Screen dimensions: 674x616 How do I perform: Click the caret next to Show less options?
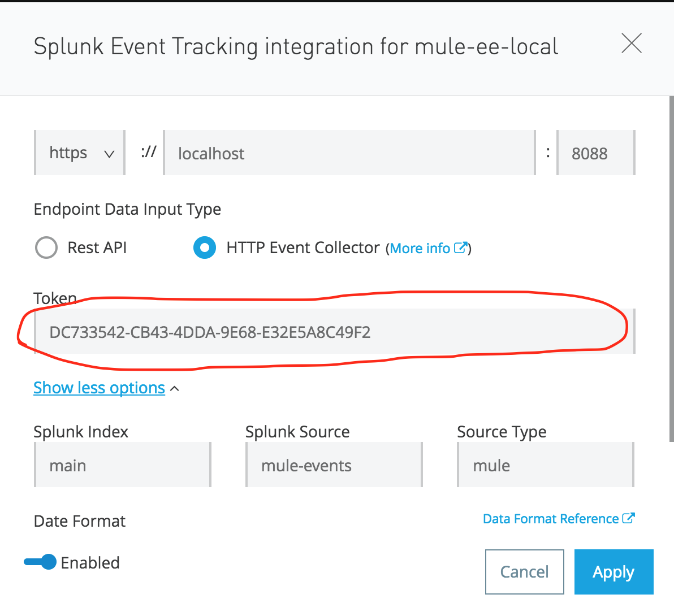[x=175, y=389]
